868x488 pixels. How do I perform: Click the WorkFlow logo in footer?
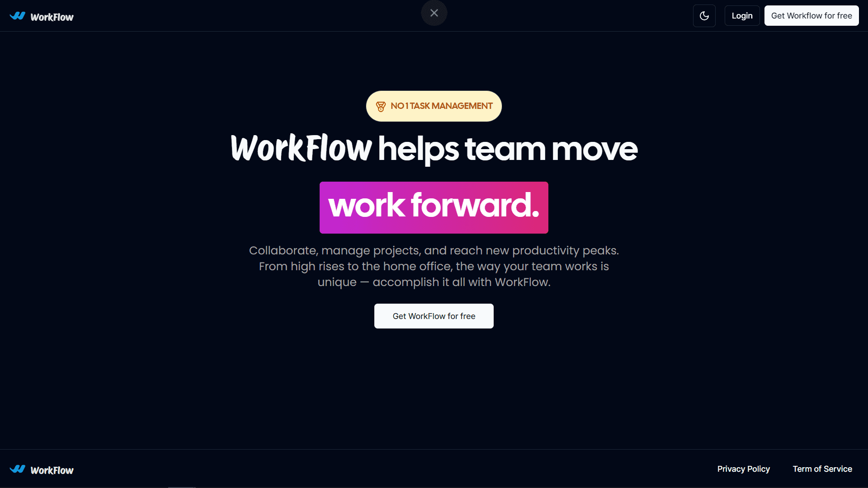[41, 469]
